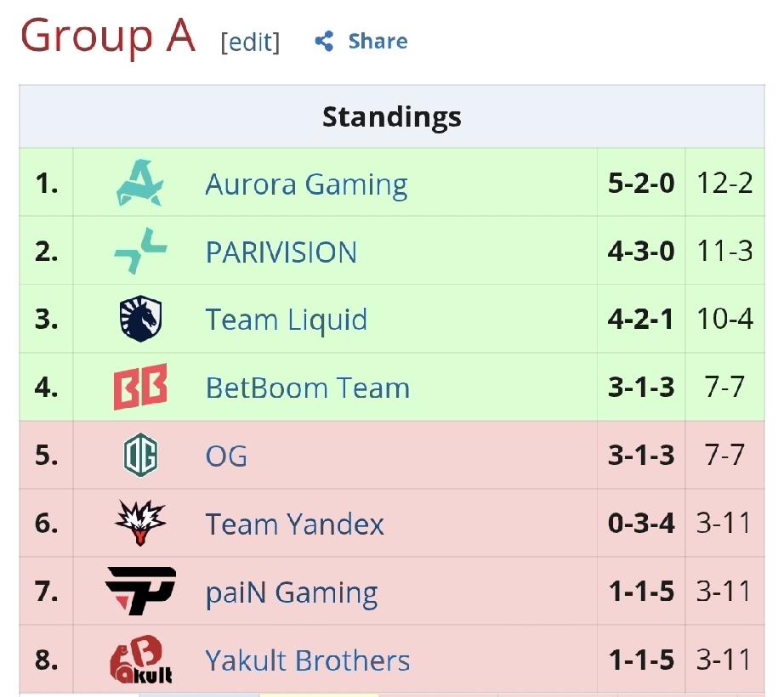Click the share icon beside Group A
Screen dimensions: 784x697
324,41
